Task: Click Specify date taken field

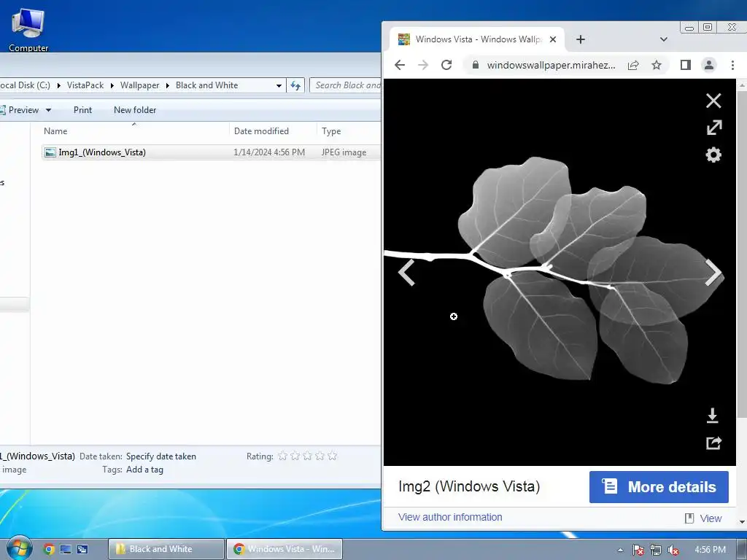Action: (x=161, y=456)
